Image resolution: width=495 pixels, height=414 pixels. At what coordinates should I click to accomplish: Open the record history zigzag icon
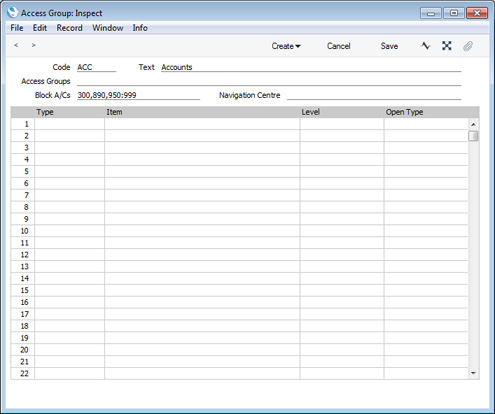425,46
